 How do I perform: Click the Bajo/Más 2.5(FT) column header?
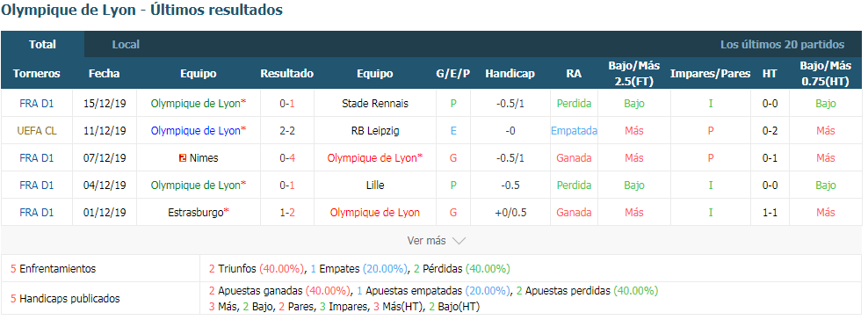click(x=633, y=74)
